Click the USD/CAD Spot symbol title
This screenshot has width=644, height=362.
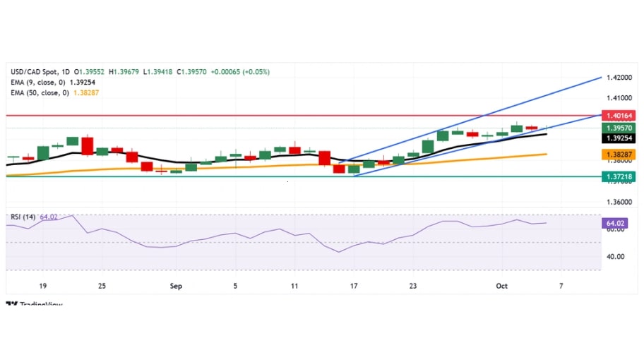click(x=35, y=72)
